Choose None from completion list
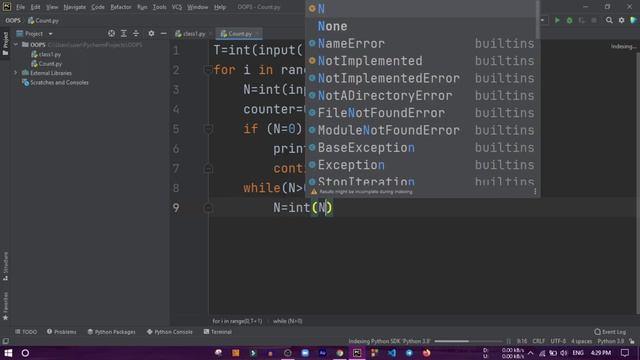The width and height of the screenshot is (640, 360). tap(422, 26)
